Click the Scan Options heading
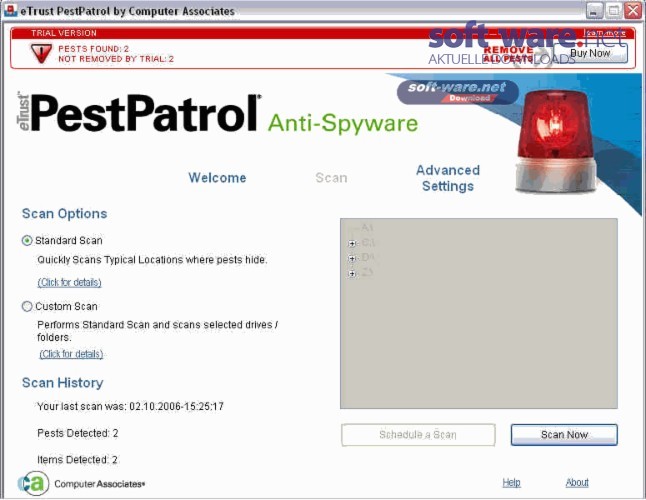 pyautogui.click(x=65, y=214)
